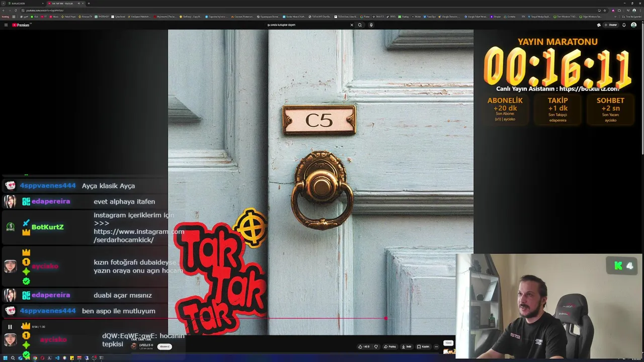Download the video with İndir button
The height and width of the screenshot is (362, 644).
coord(407,346)
